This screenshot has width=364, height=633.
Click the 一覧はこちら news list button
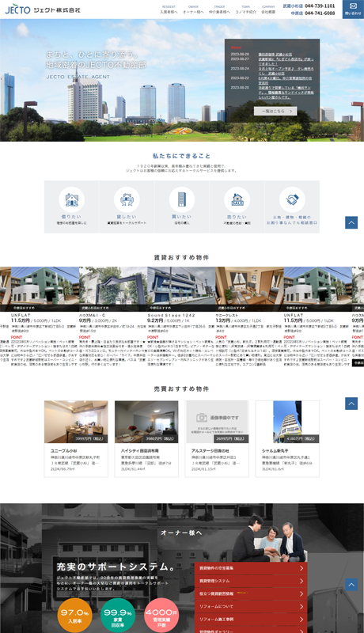click(275, 111)
